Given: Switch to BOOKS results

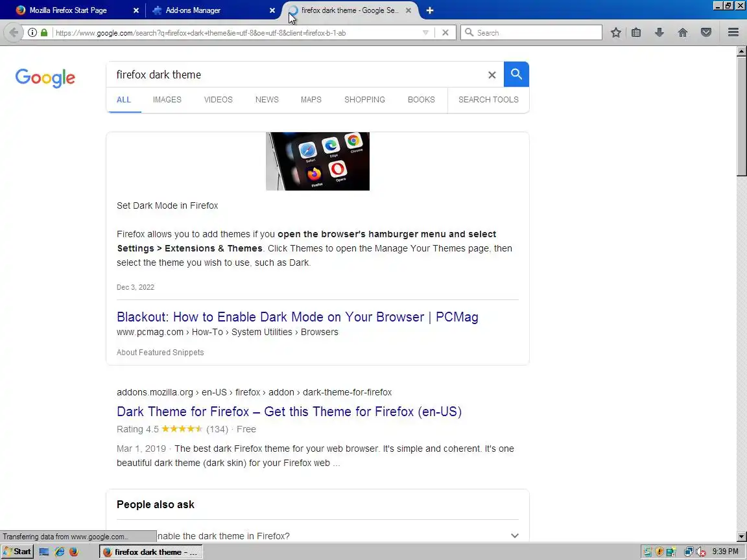Looking at the screenshot, I should coord(421,100).
